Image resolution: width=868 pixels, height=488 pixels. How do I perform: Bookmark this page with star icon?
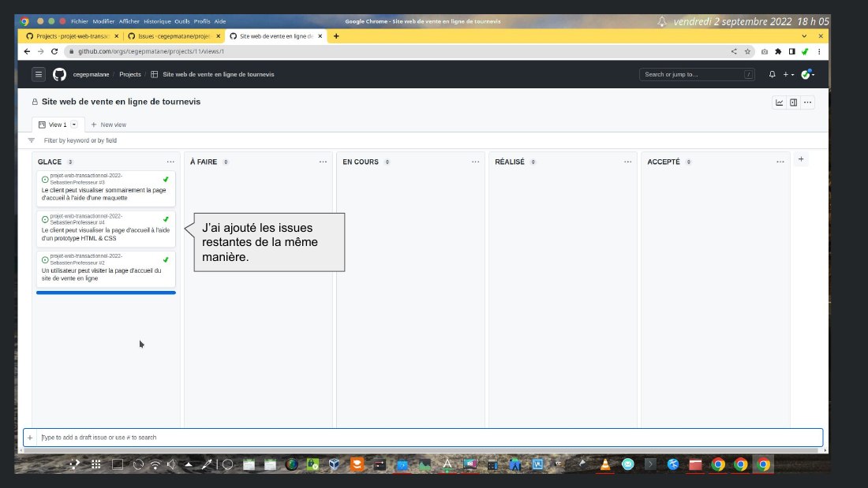pyautogui.click(x=748, y=51)
